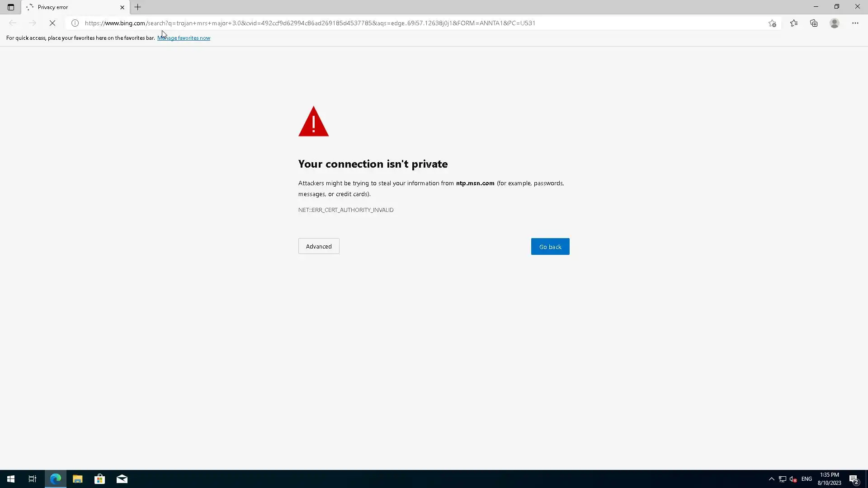The image size is (868, 488).
Task: View site information icon in address bar
Action: 75,23
